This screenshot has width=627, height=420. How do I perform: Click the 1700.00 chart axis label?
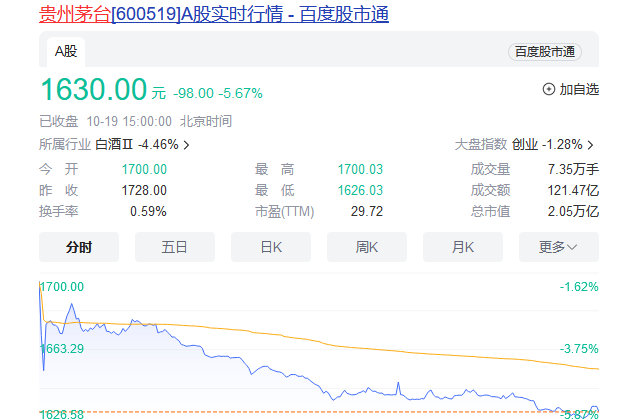(x=62, y=287)
